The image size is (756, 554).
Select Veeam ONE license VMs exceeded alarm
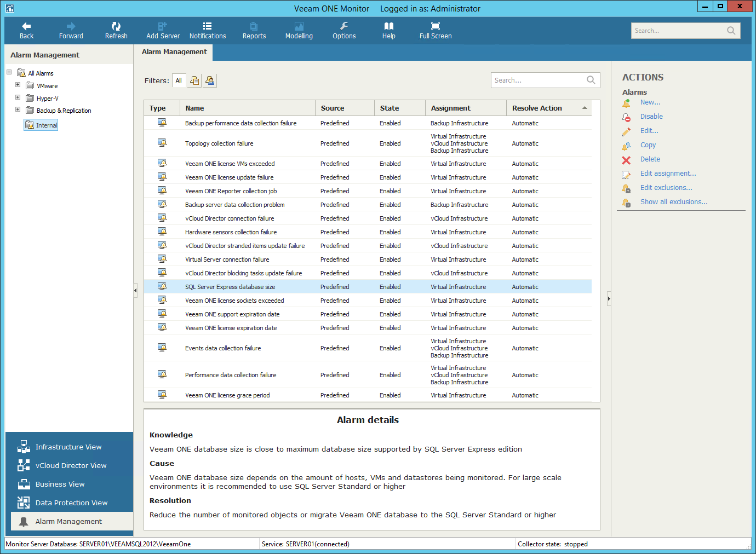(x=368, y=163)
